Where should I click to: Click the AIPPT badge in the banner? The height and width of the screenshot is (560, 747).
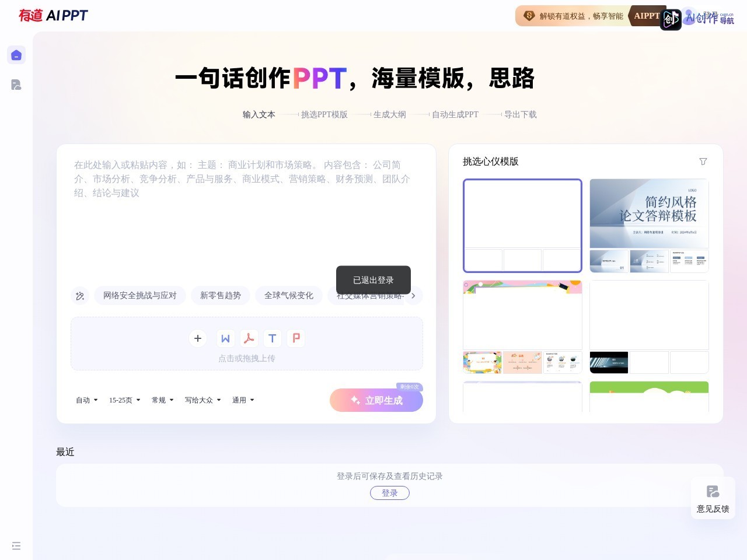[647, 16]
